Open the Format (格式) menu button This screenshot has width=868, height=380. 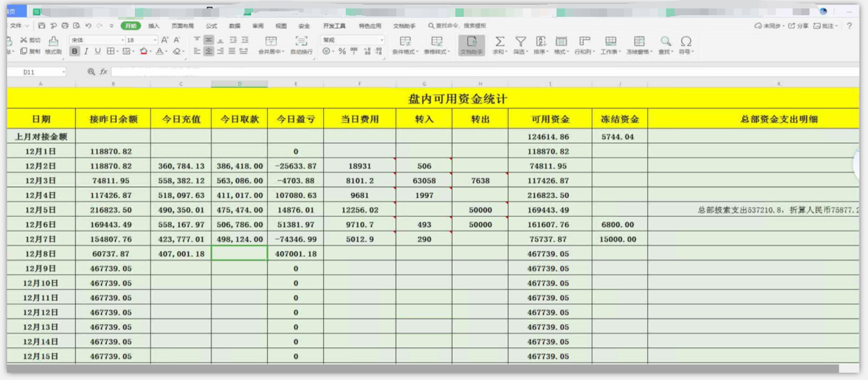tap(561, 46)
